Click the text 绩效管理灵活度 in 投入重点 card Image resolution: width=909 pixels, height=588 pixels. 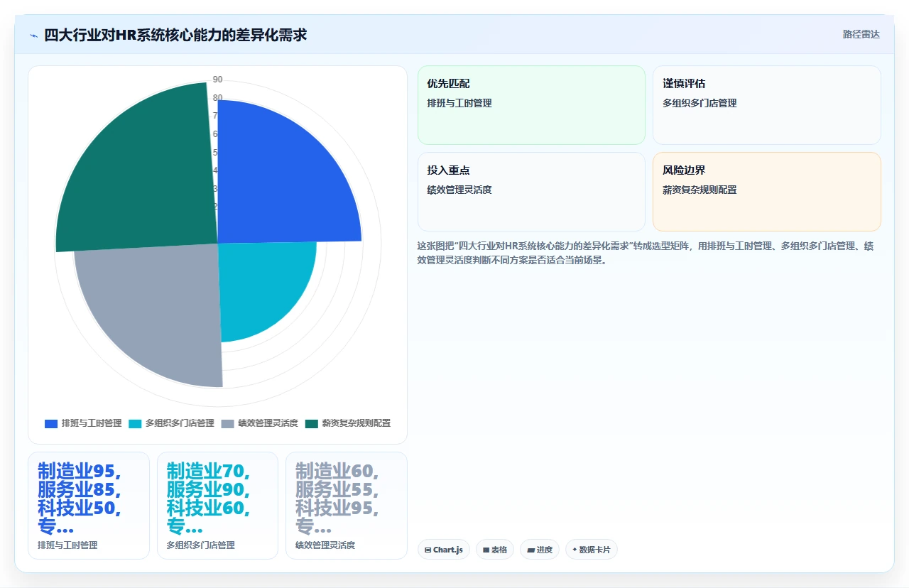point(459,190)
